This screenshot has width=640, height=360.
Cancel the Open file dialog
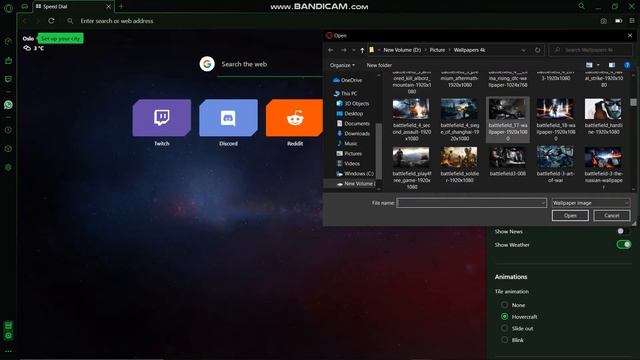(x=611, y=216)
